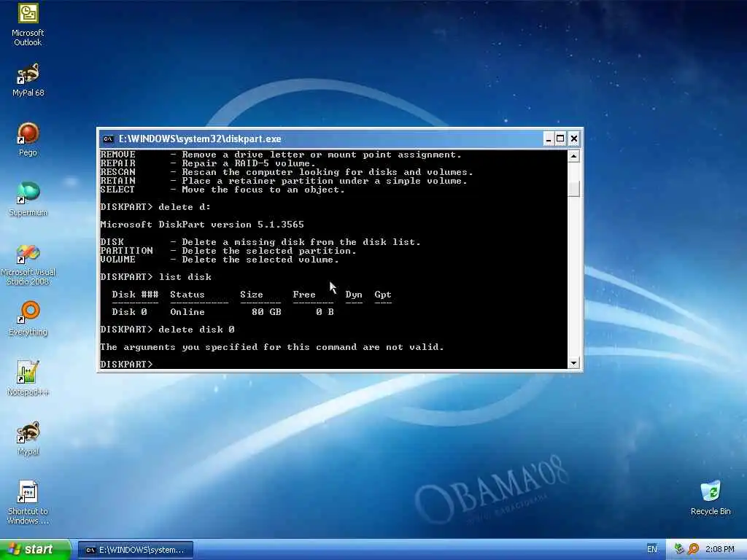Click the RETAIN help line
Screen dimensions: 747x560
click(284, 181)
